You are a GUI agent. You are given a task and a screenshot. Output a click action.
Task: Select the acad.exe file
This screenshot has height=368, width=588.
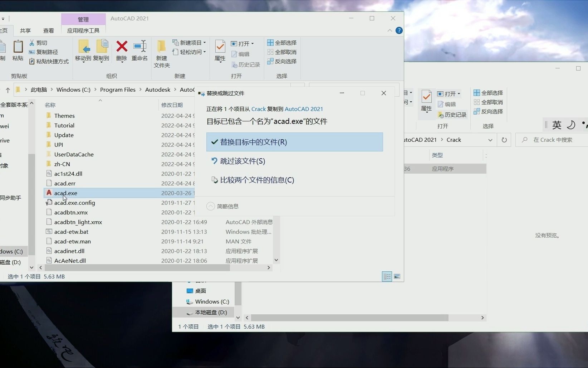click(x=66, y=193)
